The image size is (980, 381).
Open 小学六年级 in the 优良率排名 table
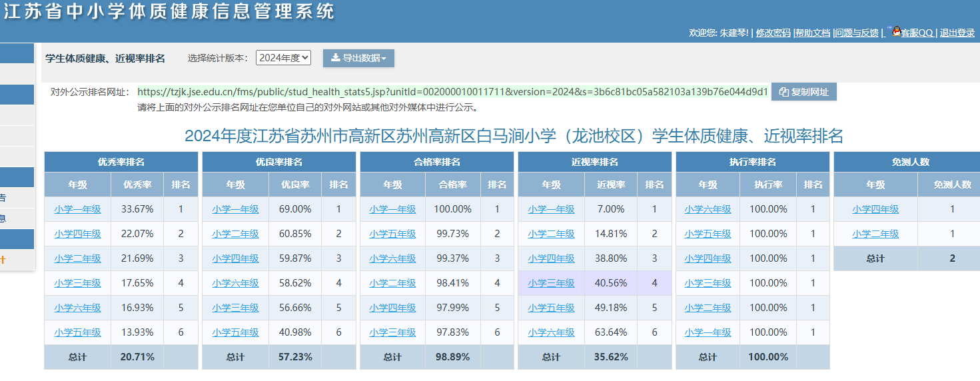[235, 283]
